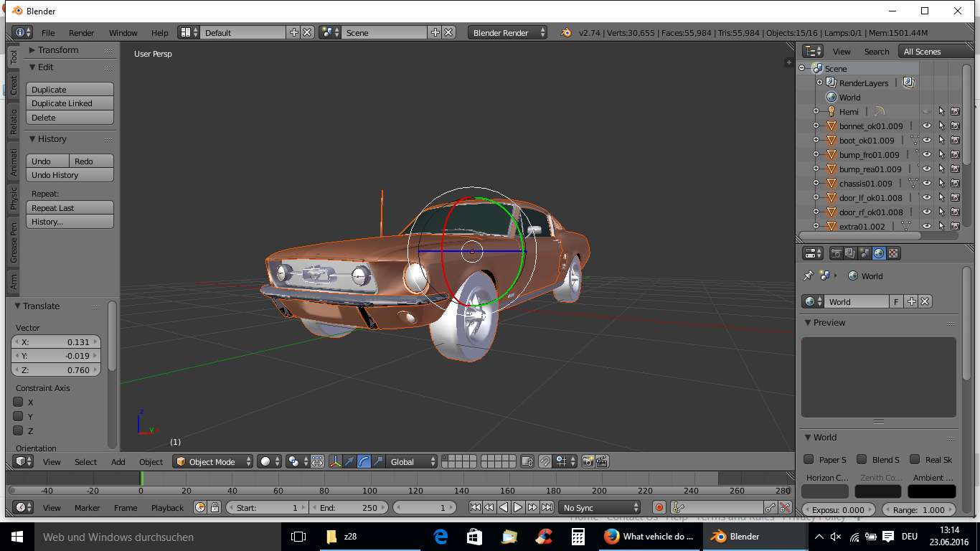Select the rotate manipulator arc icon
This screenshot has height=551, width=980.
(364, 461)
